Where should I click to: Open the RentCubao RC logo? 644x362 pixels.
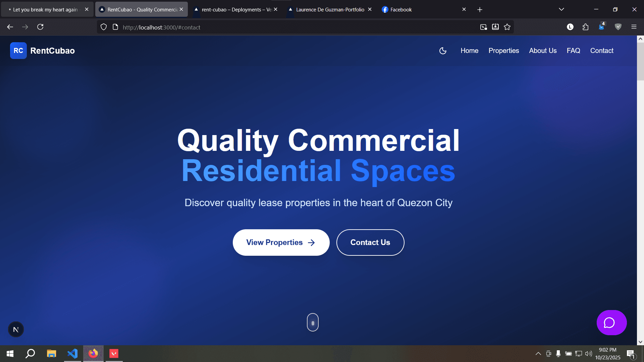tap(18, 51)
